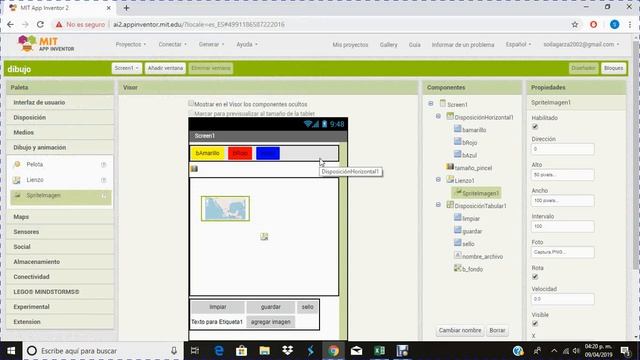Toggle the Habilitado checkbox
The width and height of the screenshot is (640, 360).
point(535,127)
